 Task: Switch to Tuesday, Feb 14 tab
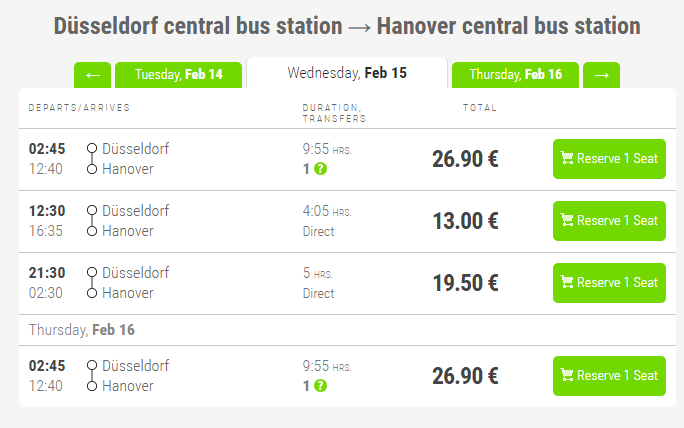(x=178, y=75)
